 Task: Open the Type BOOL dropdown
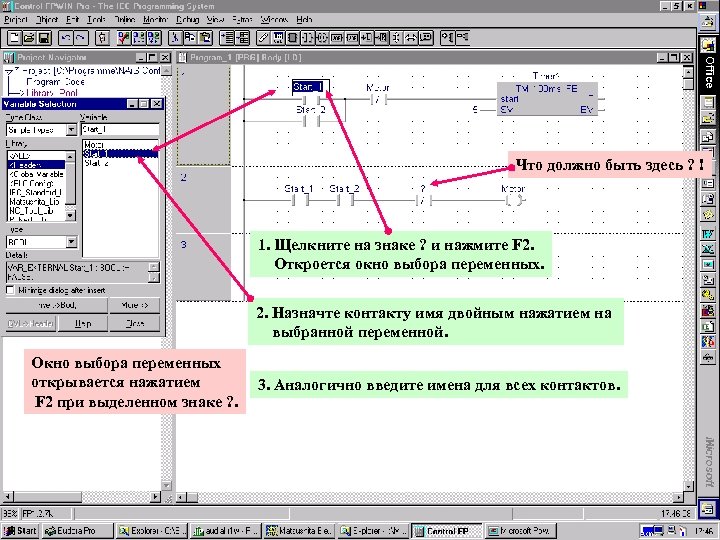[71, 242]
